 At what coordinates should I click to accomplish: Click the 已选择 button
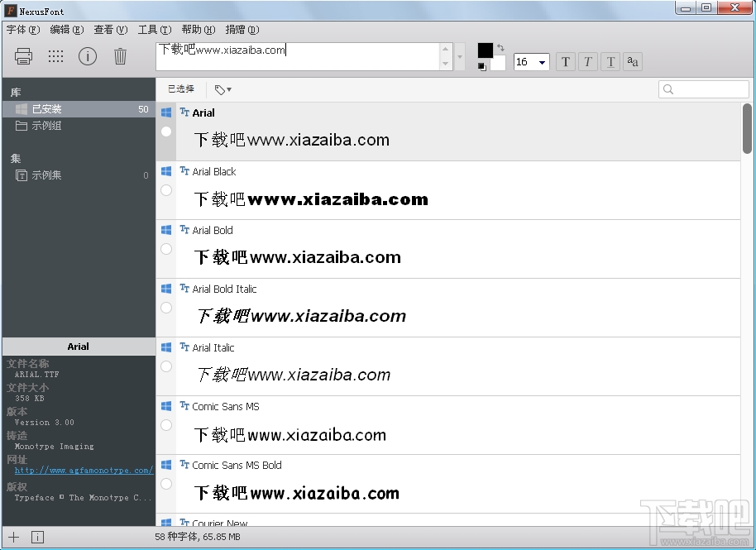click(x=181, y=89)
